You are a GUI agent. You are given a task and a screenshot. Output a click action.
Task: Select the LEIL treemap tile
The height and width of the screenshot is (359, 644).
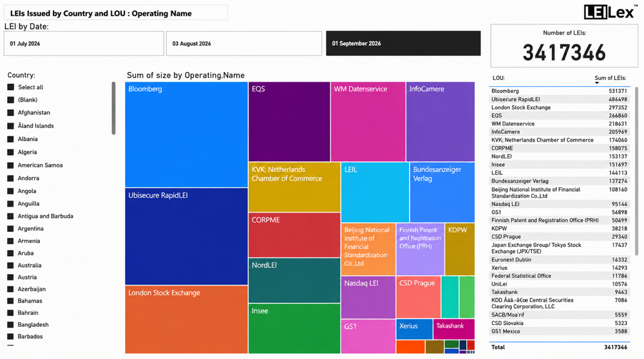375,192
